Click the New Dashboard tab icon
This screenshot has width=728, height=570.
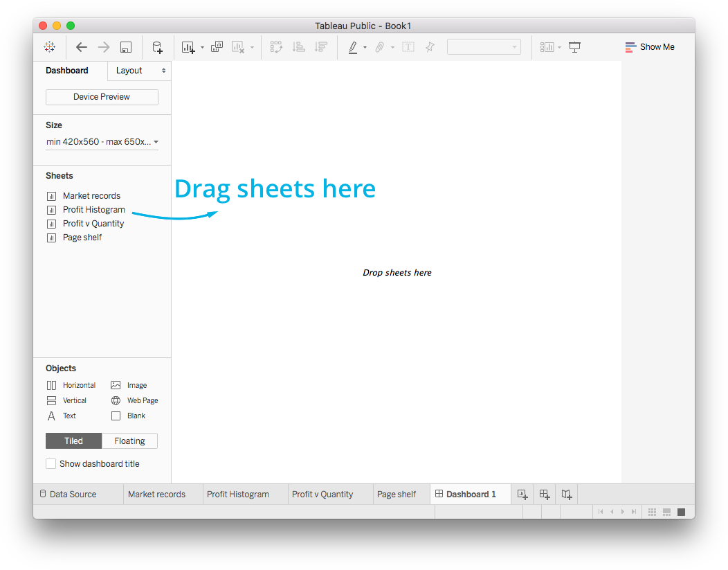pos(545,495)
